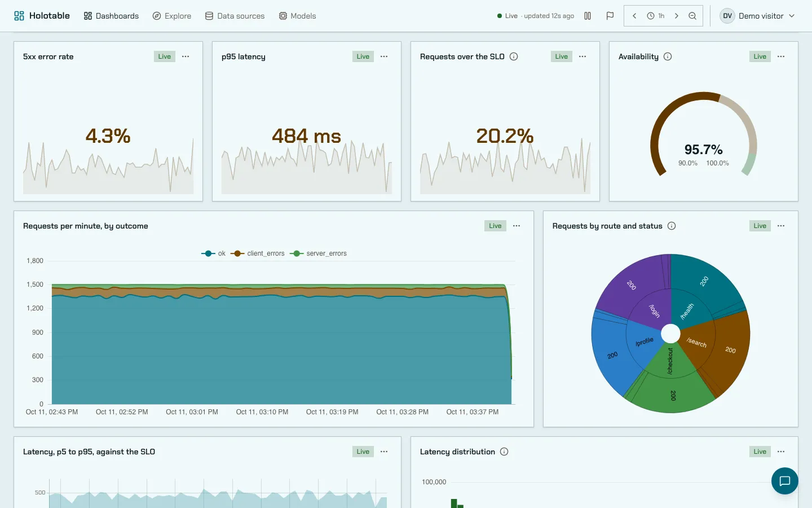Go to the previous time range
The image size is (812, 508).
[x=634, y=16]
